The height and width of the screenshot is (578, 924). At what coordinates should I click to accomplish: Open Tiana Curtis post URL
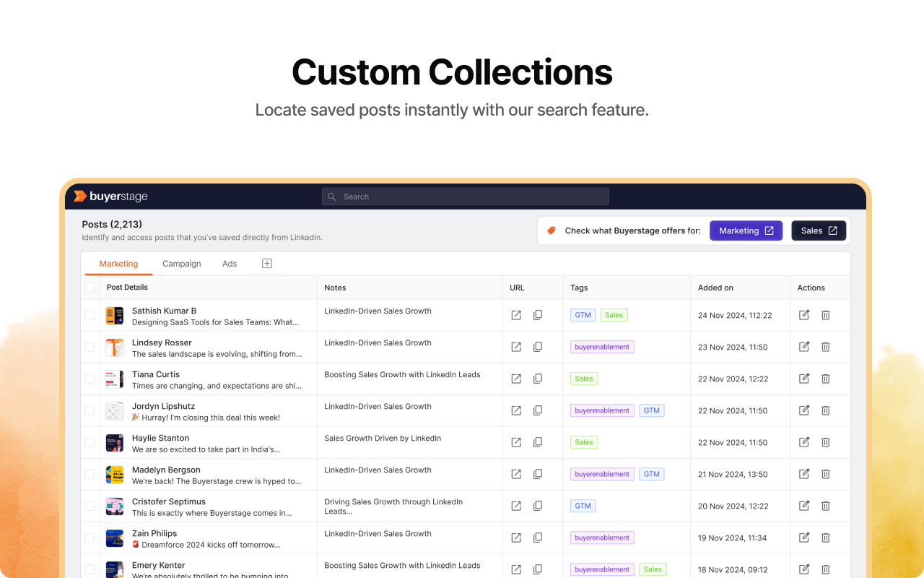[516, 379]
